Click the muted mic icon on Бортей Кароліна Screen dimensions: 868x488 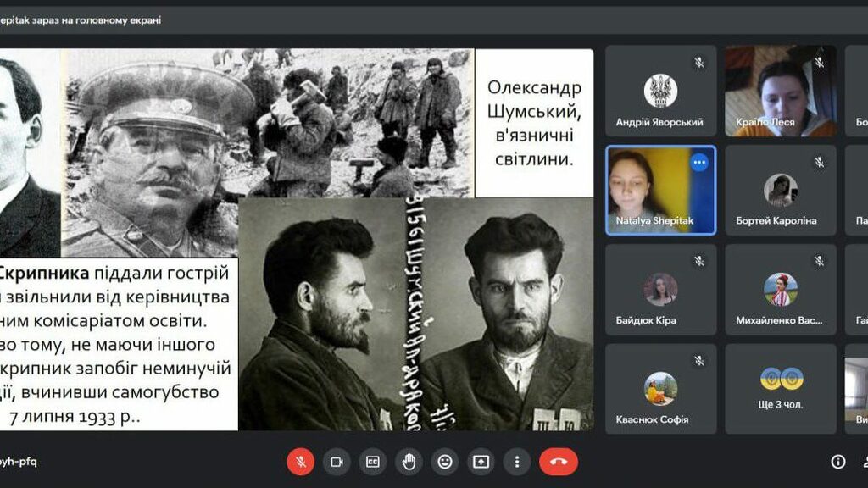819,162
